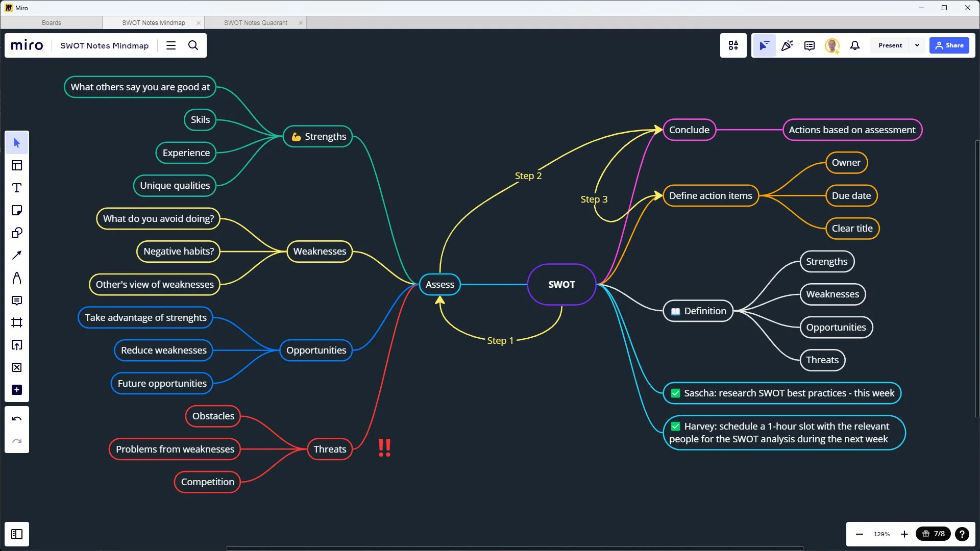Select the Text tool in left toolbar
The width and height of the screenshot is (980, 551).
coord(17,188)
